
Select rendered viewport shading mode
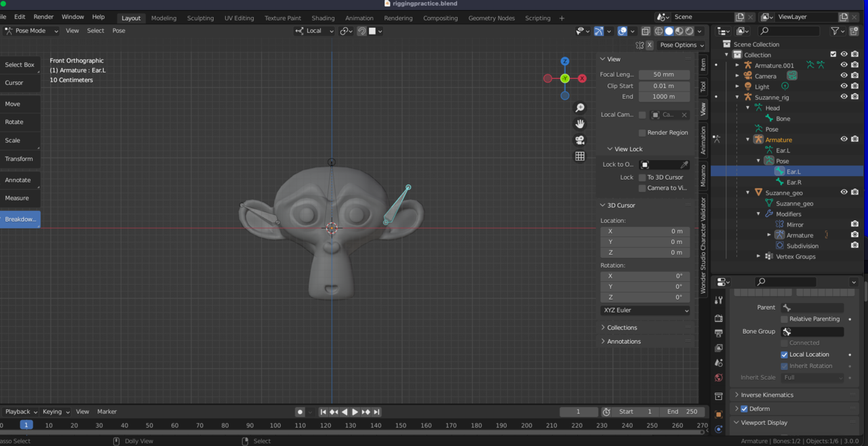(x=689, y=31)
